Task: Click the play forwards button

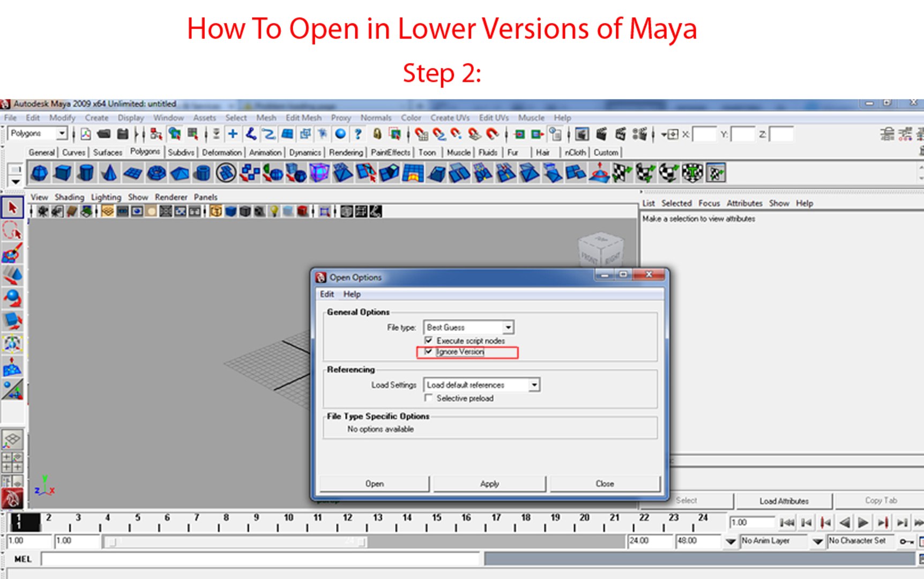Action: coord(863,522)
